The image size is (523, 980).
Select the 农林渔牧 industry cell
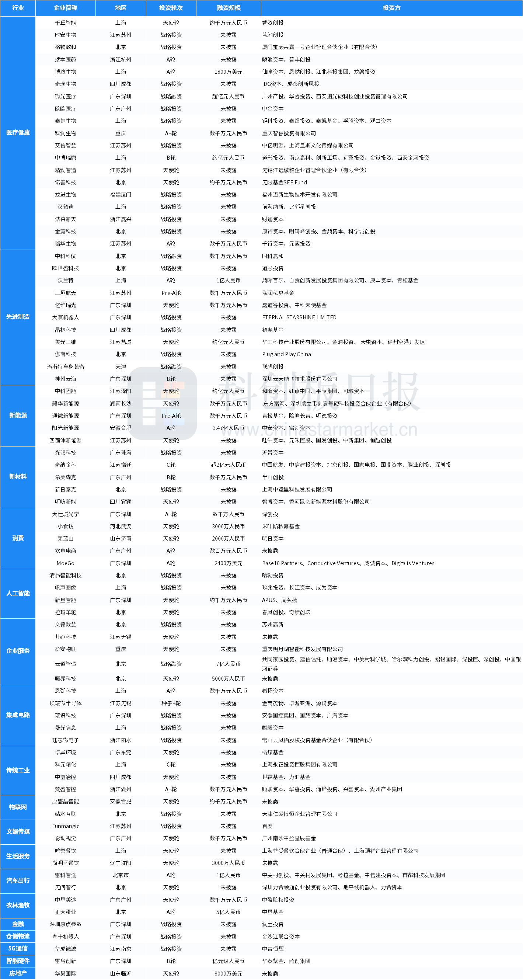coord(18,906)
